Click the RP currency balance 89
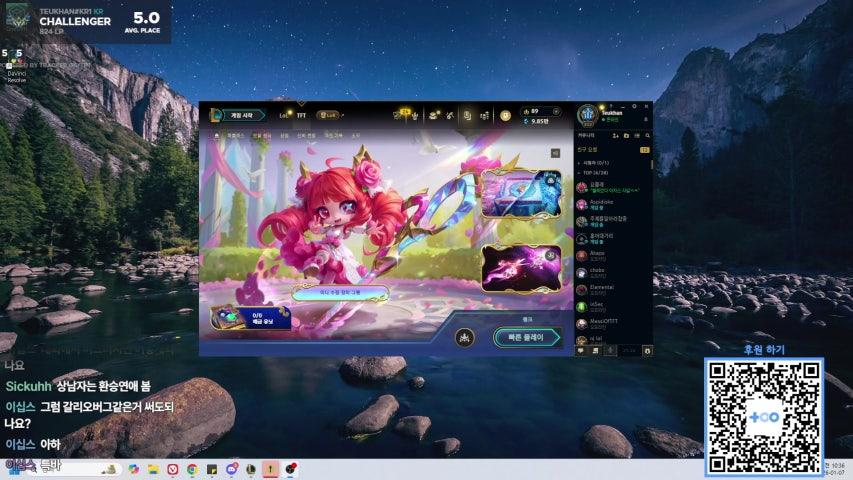Screen dimensions: 853x480 tap(535, 111)
